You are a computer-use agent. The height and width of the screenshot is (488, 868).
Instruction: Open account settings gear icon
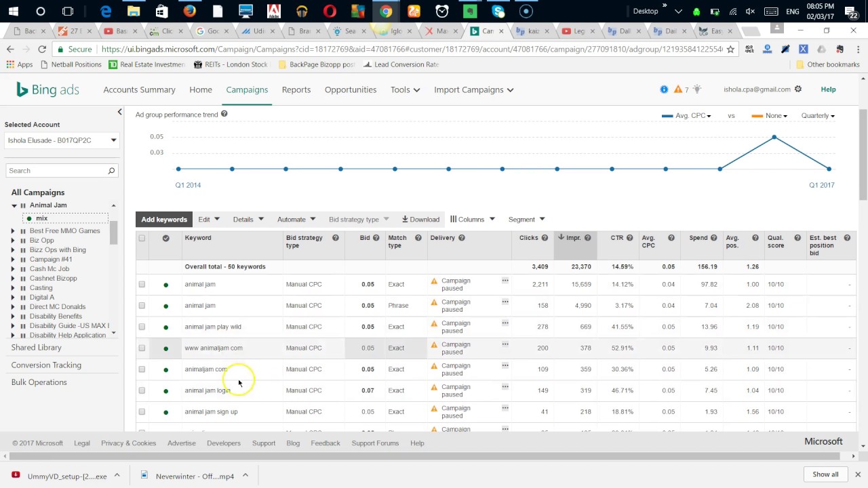(x=798, y=89)
